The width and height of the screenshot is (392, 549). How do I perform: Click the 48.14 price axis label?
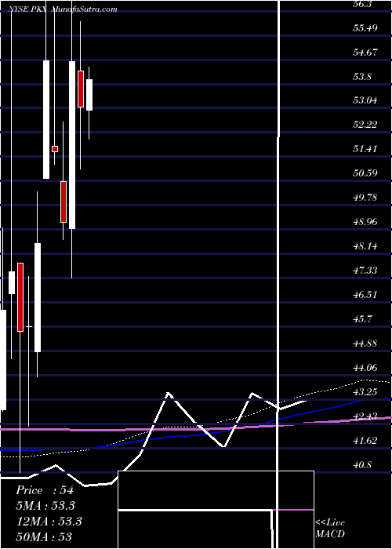pyautogui.click(x=365, y=246)
